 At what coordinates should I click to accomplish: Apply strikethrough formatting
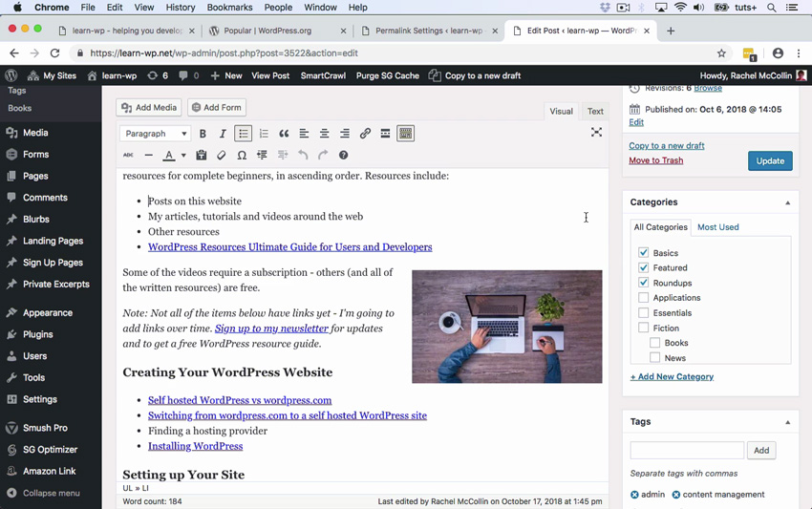coord(128,155)
